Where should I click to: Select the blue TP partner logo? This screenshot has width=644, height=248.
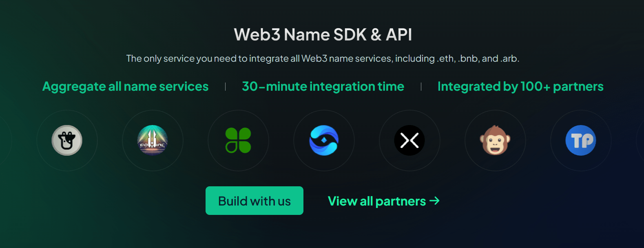click(581, 140)
